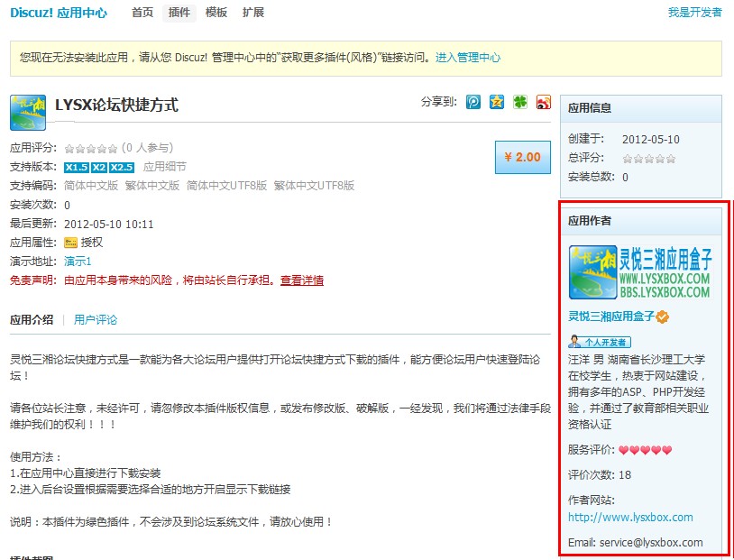Click the 我是开发者 link
734x560 pixels.
pos(694,13)
